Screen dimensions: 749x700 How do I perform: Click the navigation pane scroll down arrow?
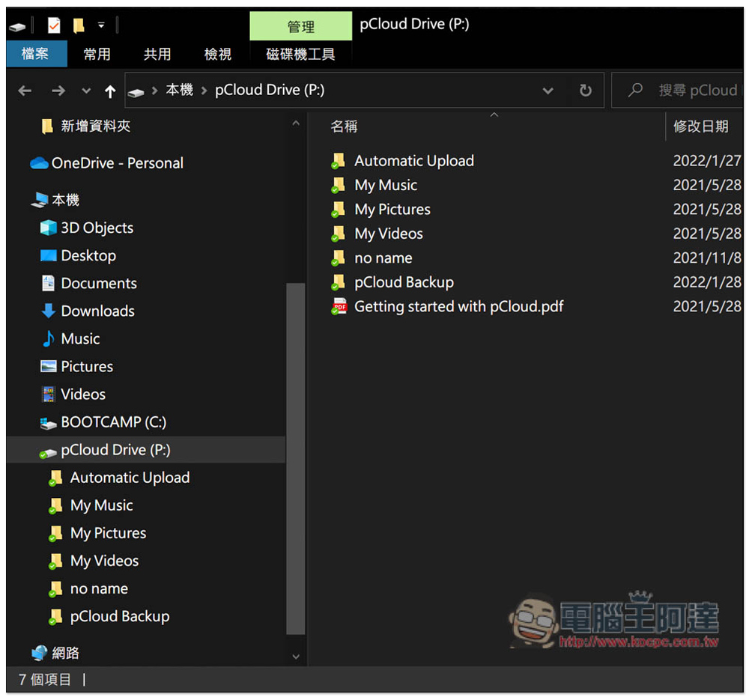296,657
